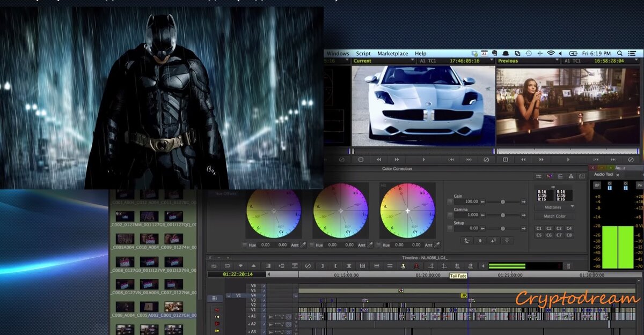Toggle the A1 track selector
The image size is (644, 335).
point(252,316)
